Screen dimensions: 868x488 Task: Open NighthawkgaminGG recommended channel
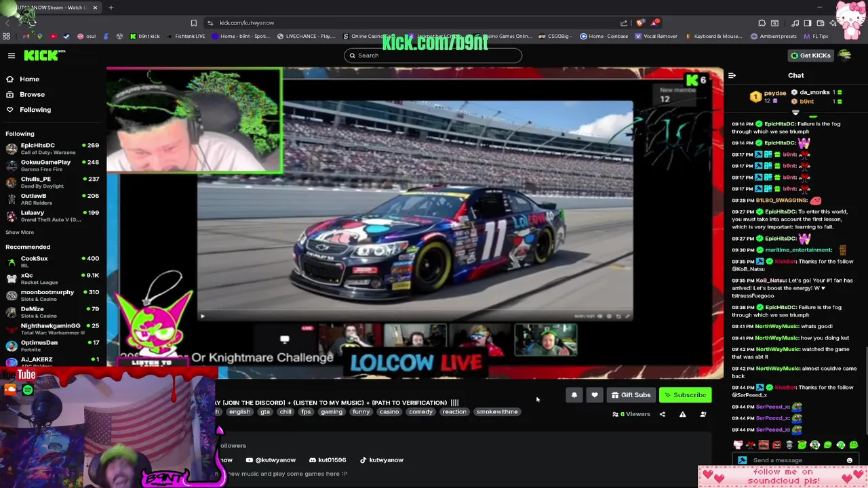point(52,329)
